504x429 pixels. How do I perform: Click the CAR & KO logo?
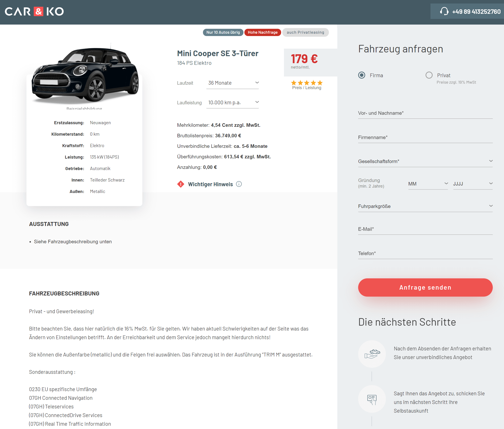(34, 11)
